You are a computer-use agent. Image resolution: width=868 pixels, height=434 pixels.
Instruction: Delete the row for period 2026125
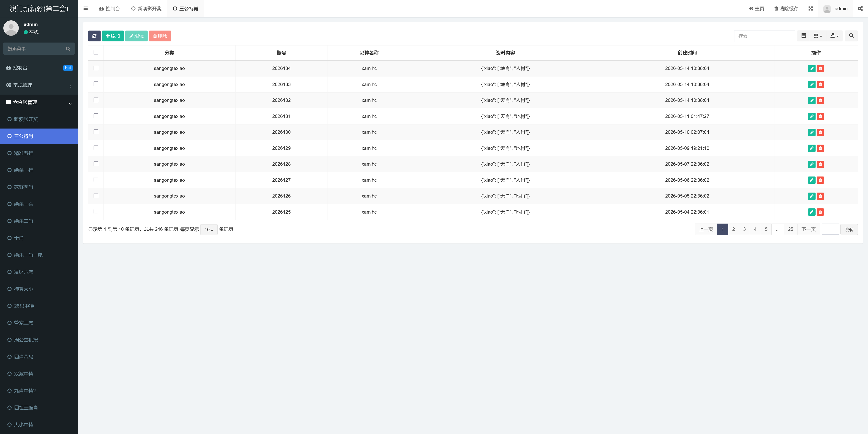point(820,212)
